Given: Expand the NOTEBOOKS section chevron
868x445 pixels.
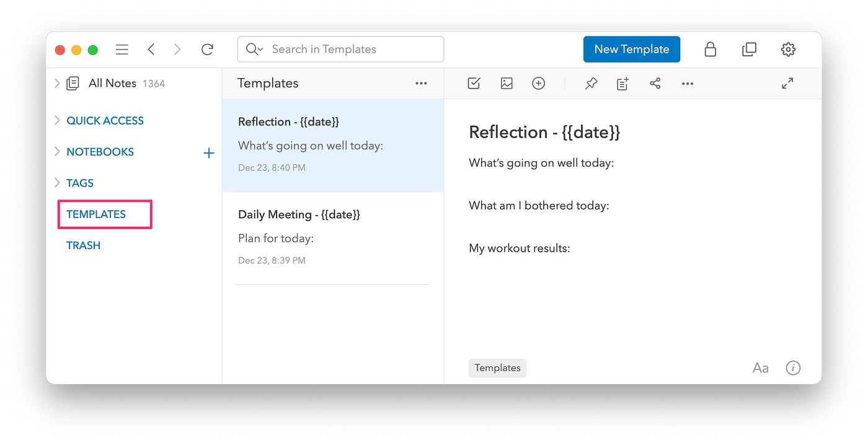Looking at the screenshot, I should pos(57,151).
